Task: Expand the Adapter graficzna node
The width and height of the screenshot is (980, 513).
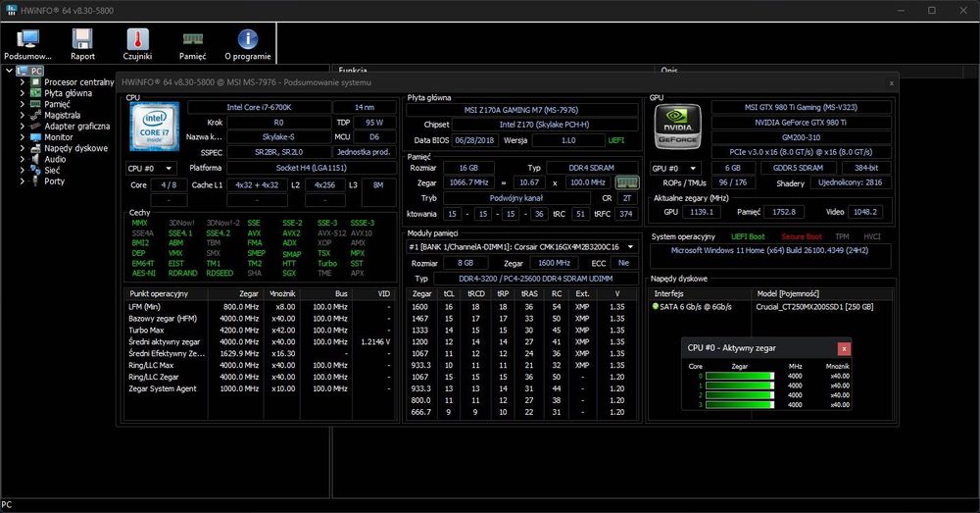Action: [x=23, y=126]
